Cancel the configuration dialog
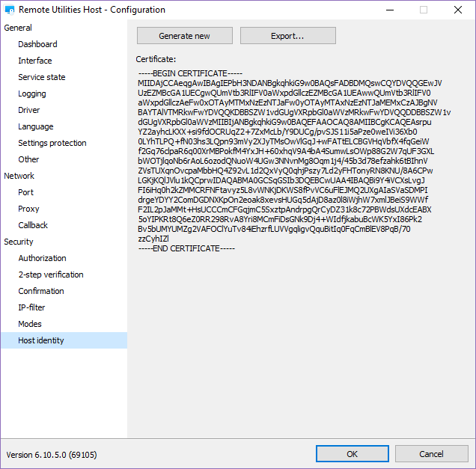Image resolution: width=476 pixels, height=469 pixels. coord(431,454)
